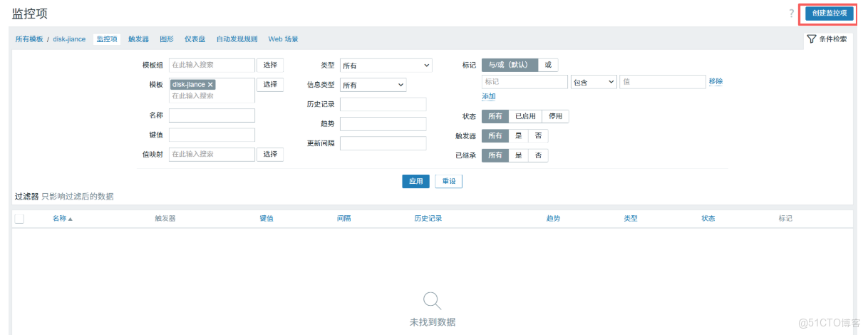Open the 所有模板 breadcrumb link
The height and width of the screenshot is (335, 868).
[29, 39]
